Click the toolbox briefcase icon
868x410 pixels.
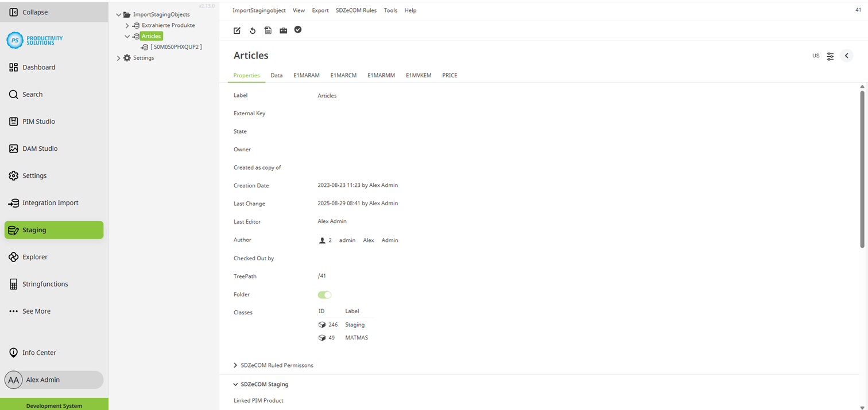(x=283, y=30)
